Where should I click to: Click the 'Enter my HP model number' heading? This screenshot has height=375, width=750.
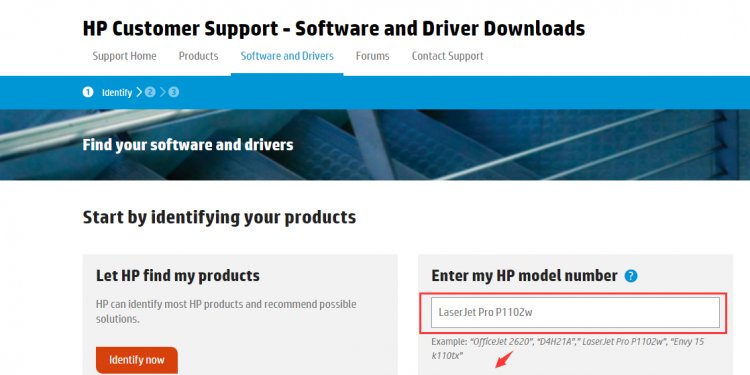525,276
